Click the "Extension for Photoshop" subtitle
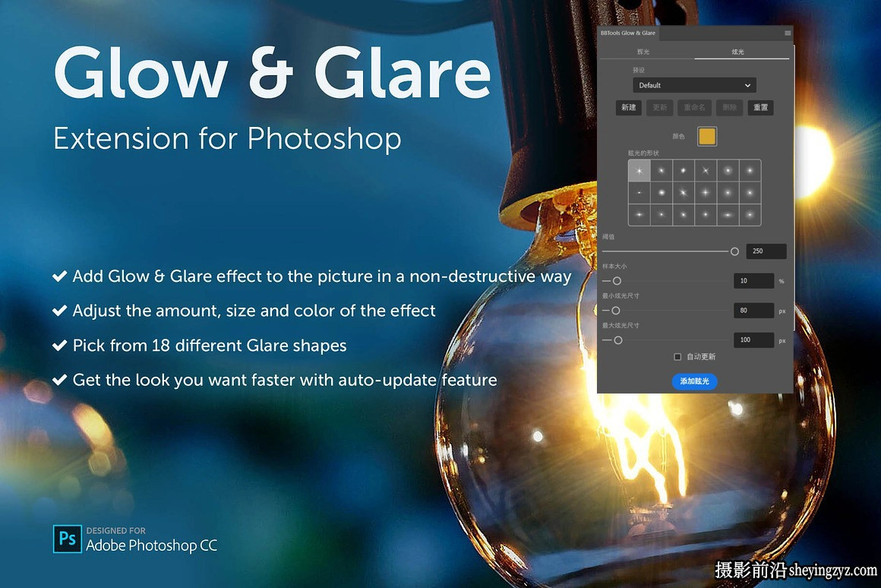 click(228, 139)
